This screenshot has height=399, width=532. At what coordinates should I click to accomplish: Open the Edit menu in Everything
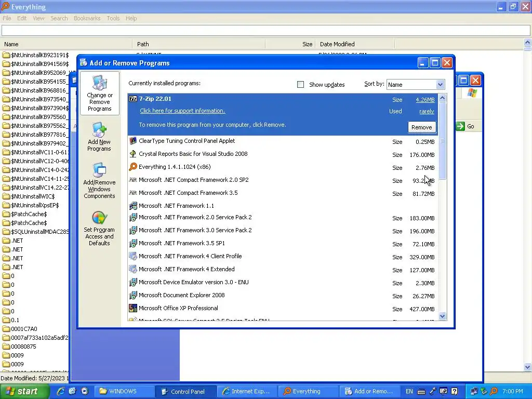pos(22,18)
